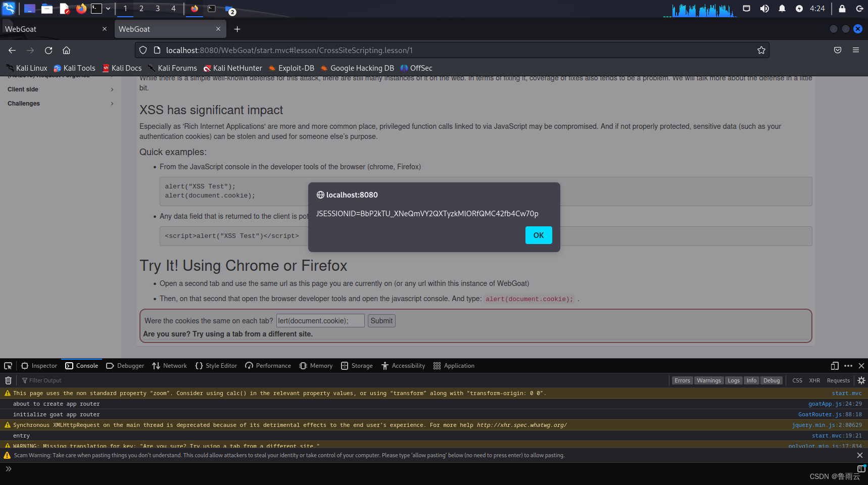
Task: Expand the Challenges lesson category
Action: 61,104
